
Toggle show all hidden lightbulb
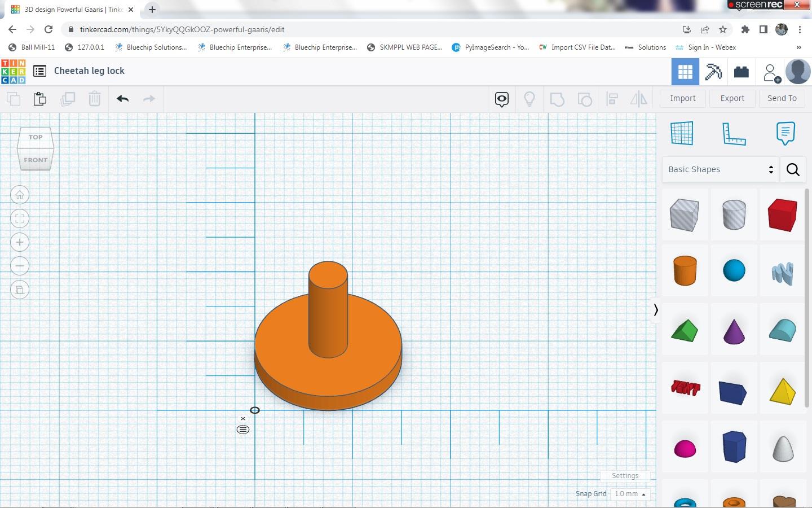pyautogui.click(x=529, y=99)
